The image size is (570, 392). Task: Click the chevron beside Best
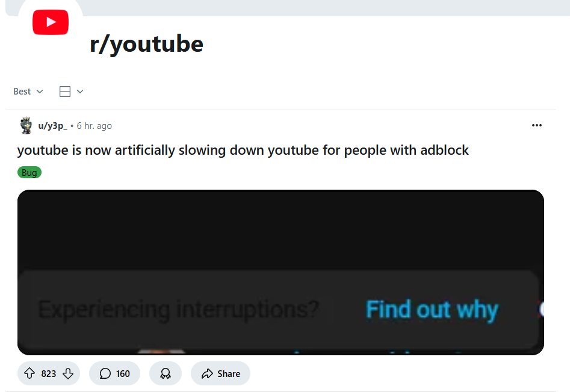click(40, 92)
